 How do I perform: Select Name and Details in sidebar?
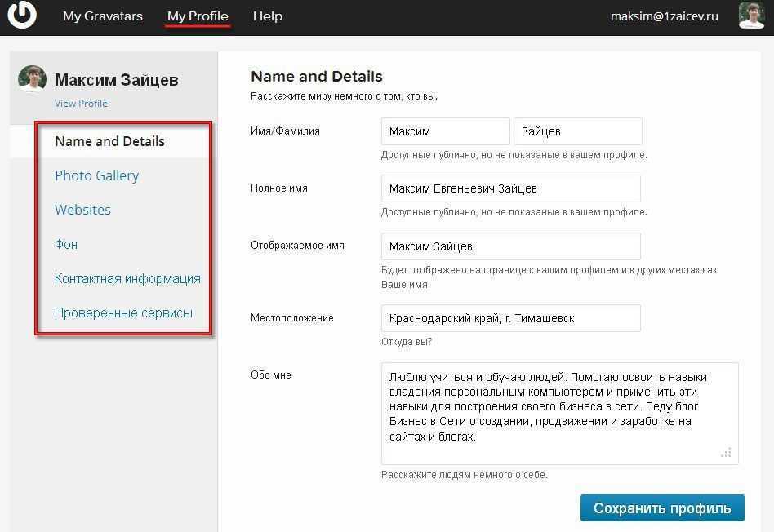tap(109, 141)
